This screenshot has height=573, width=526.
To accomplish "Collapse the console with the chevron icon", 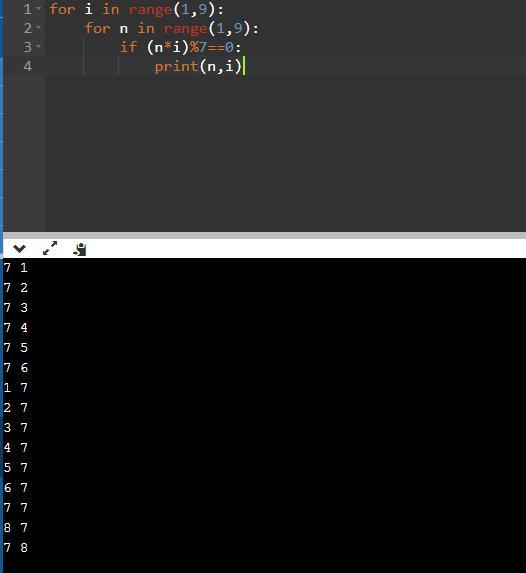I will pyautogui.click(x=19, y=249).
